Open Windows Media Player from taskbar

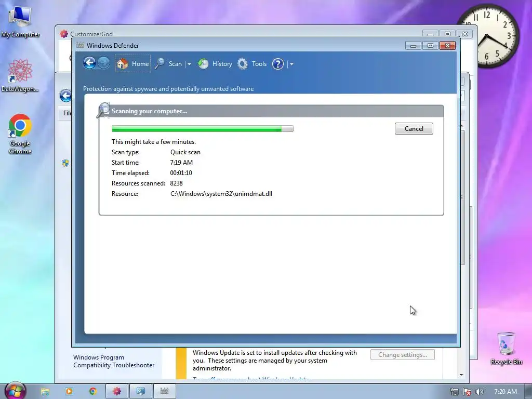point(69,392)
